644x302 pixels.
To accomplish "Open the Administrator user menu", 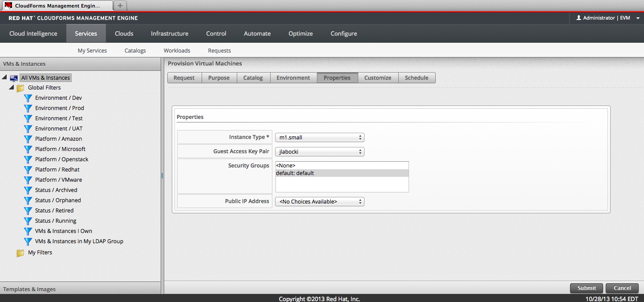I will pos(607,18).
